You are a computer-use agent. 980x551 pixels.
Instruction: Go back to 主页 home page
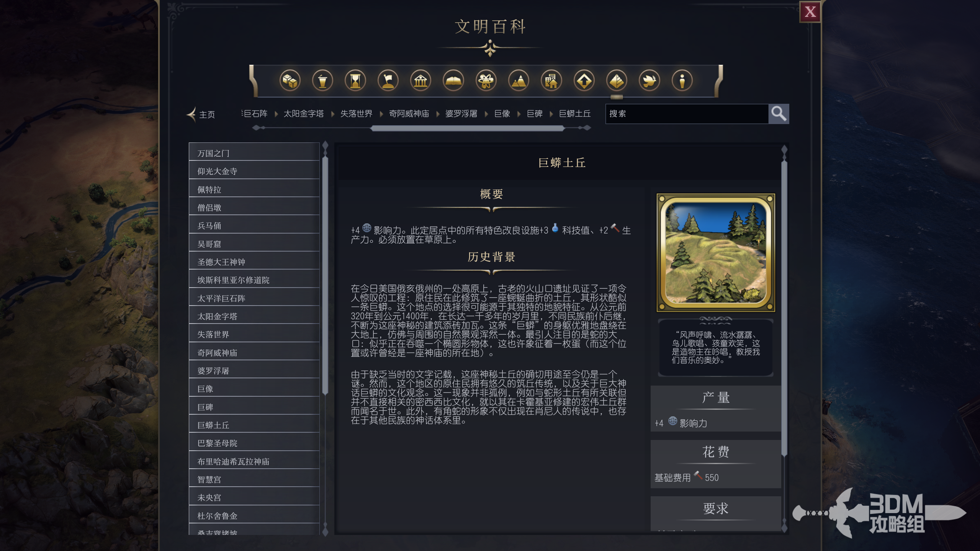(201, 114)
